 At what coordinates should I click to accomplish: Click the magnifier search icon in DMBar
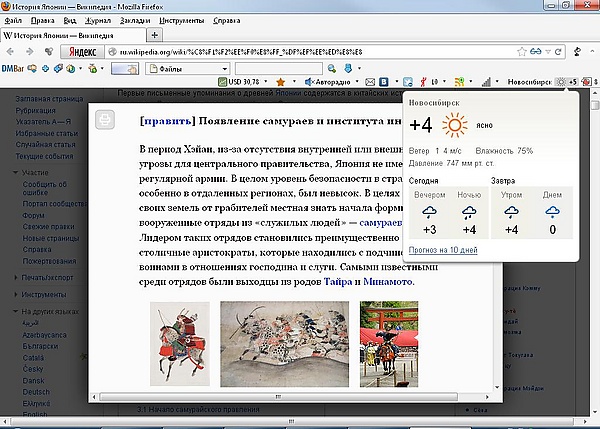pyautogui.click(x=332, y=69)
